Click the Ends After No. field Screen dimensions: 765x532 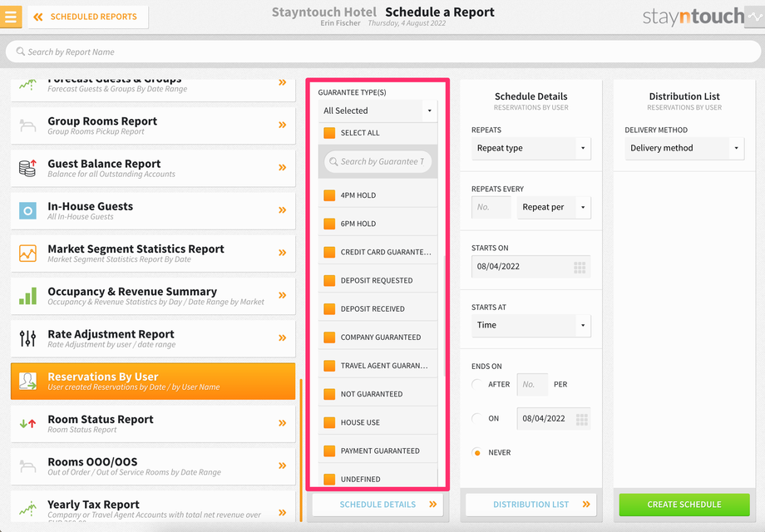[x=532, y=384]
